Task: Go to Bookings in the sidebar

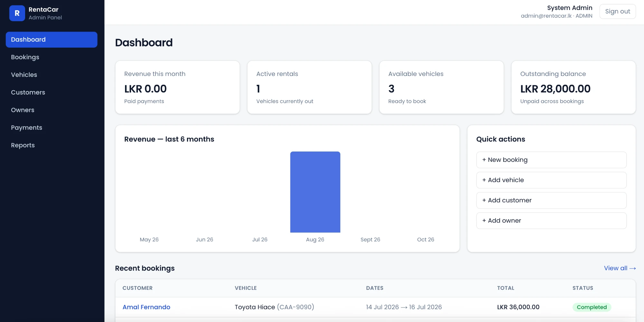Action: [52, 57]
